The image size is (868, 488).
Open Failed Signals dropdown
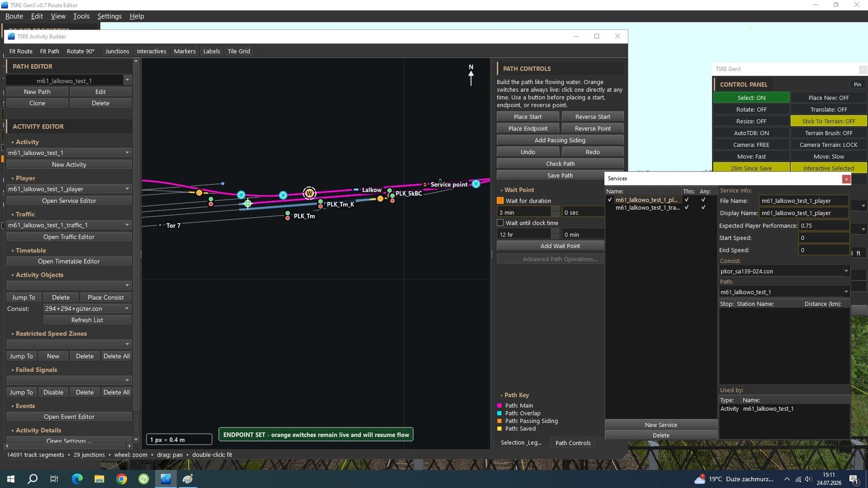coord(69,380)
